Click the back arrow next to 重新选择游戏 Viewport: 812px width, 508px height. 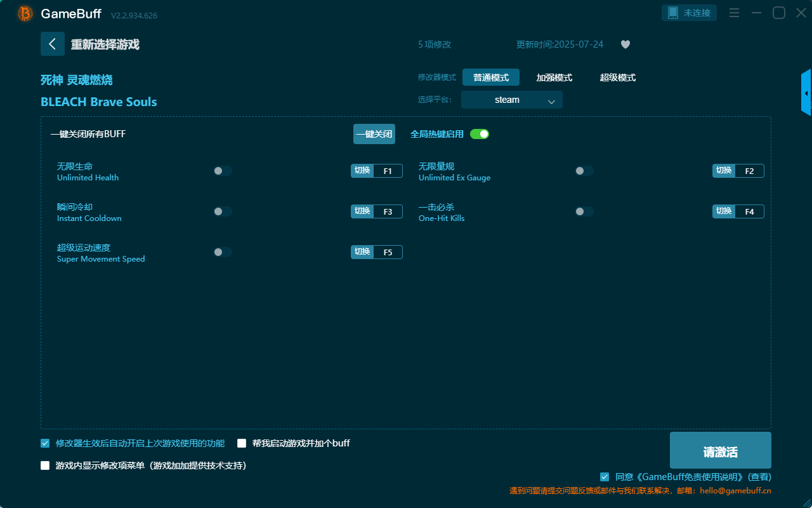click(53, 44)
